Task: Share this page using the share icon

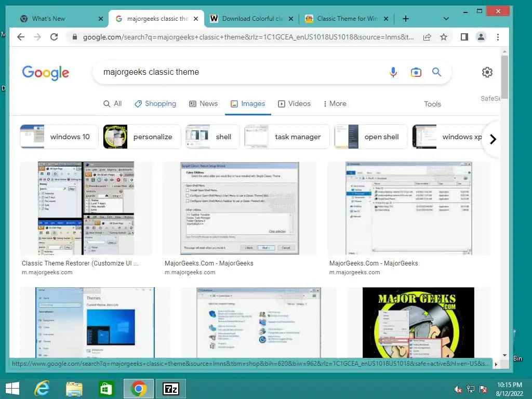Action: pos(427,37)
